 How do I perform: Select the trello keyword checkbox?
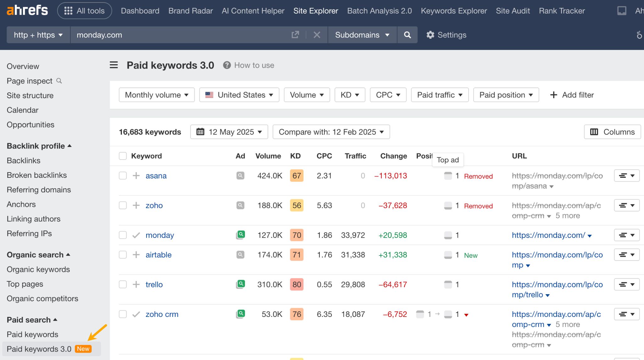pyautogui.click(x=123, y=284)
